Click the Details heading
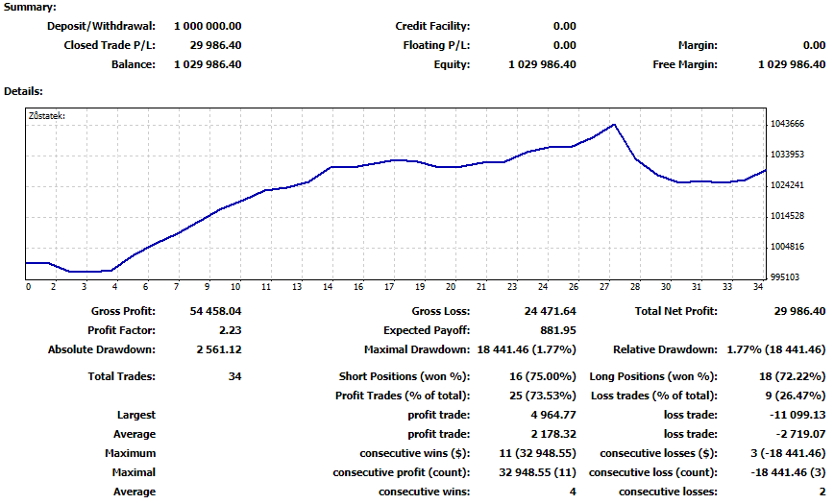 pos(24,91)
